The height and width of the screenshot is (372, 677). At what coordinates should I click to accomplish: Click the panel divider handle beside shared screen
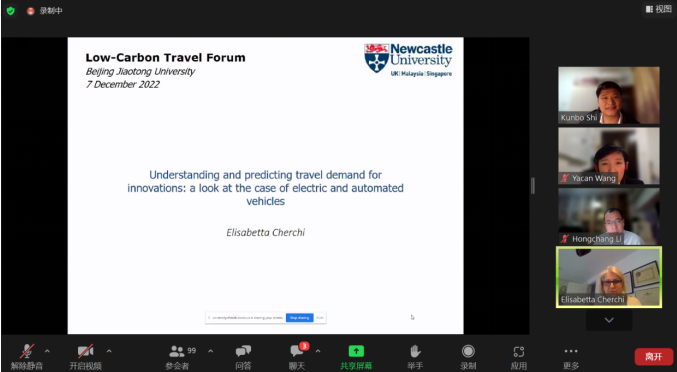point(533,186)
